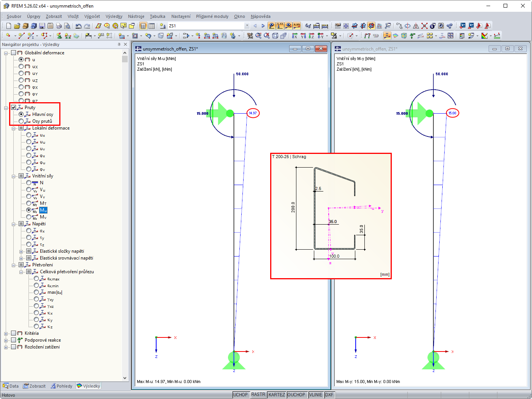This screenshot has height=399, width=532.
Task: Select the Osy prutů radio option
Action: (x=21, y=121)
